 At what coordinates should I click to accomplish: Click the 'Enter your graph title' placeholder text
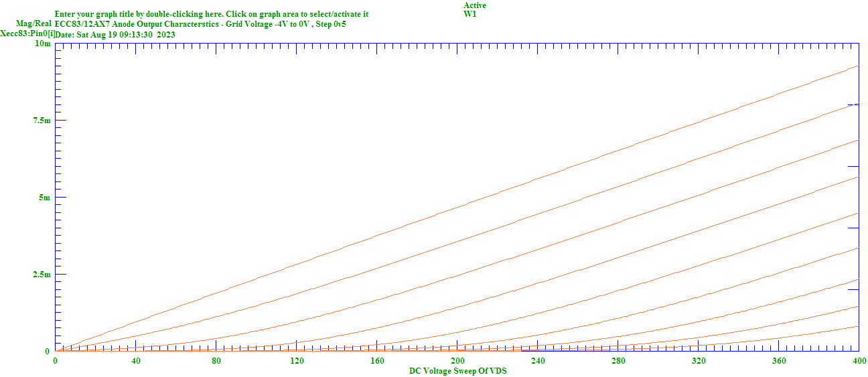point(211,14)
